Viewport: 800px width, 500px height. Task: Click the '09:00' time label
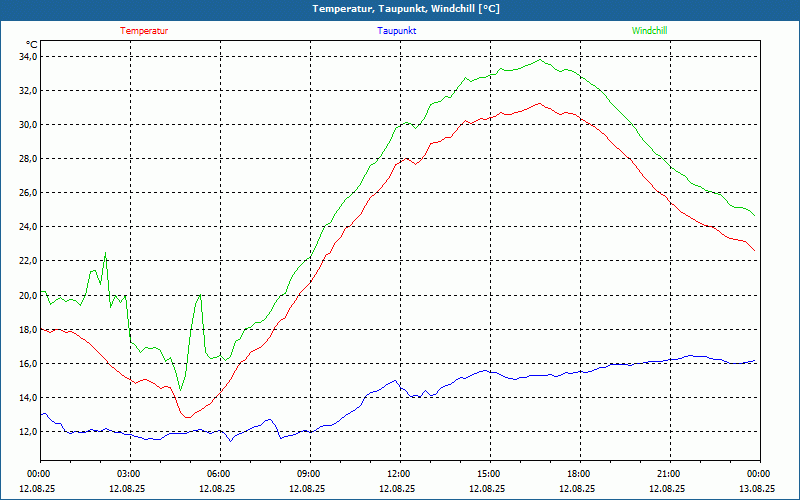(x=310, y=474)
